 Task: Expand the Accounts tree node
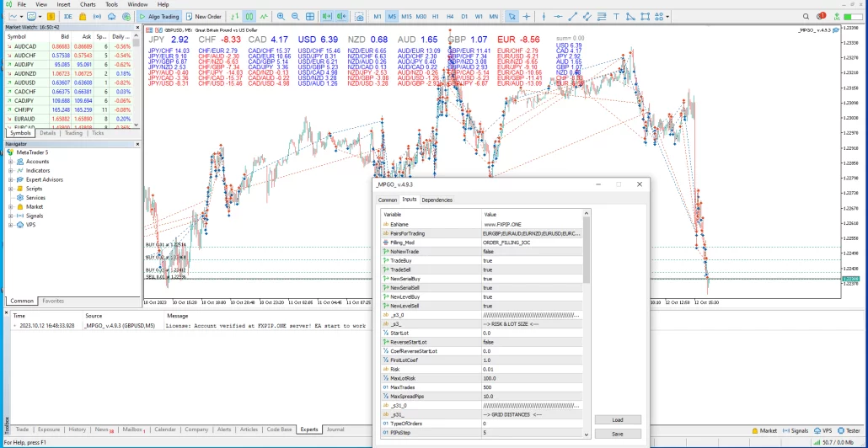pos(11,161)
